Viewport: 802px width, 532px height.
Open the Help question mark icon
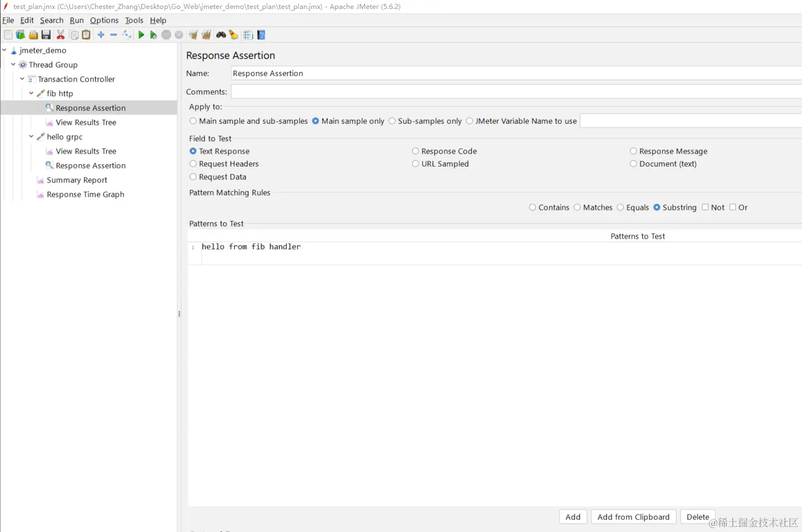261,35
